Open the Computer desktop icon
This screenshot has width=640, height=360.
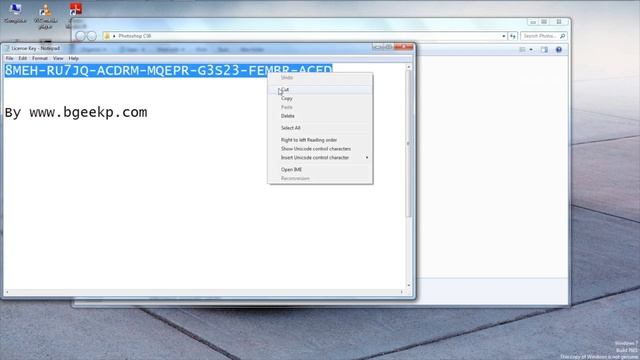[15, 13]
